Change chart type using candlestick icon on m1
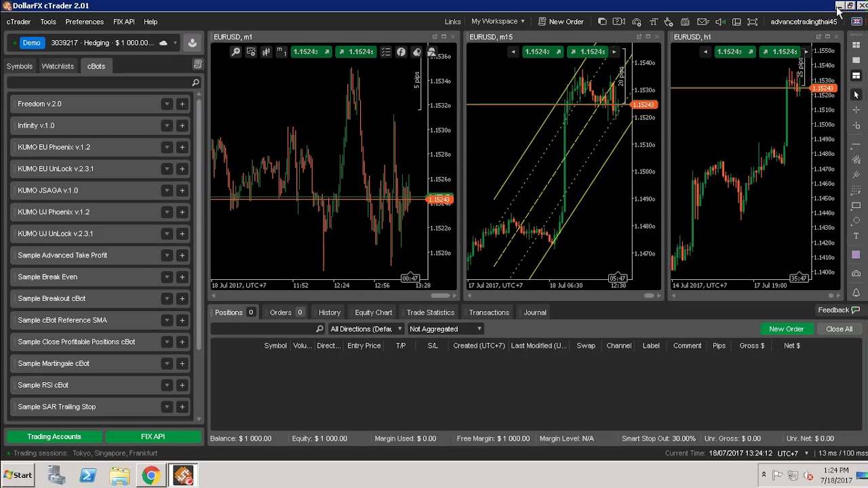Screen dimensions: 868x488 click(267, 52)
